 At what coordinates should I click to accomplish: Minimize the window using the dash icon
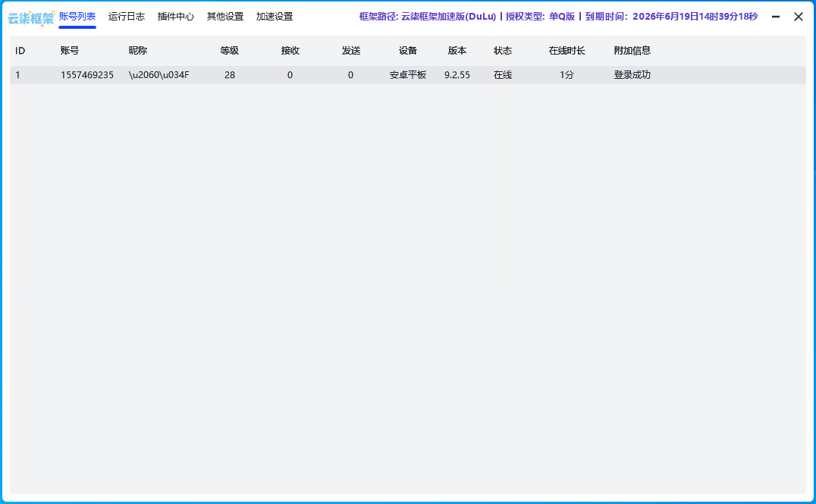click(776, 17)
